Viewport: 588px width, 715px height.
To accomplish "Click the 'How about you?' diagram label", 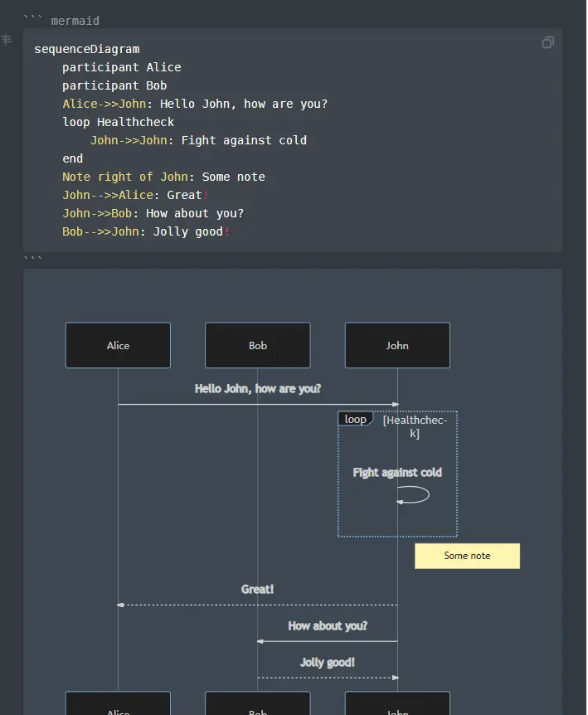I will tap(328, 625).
